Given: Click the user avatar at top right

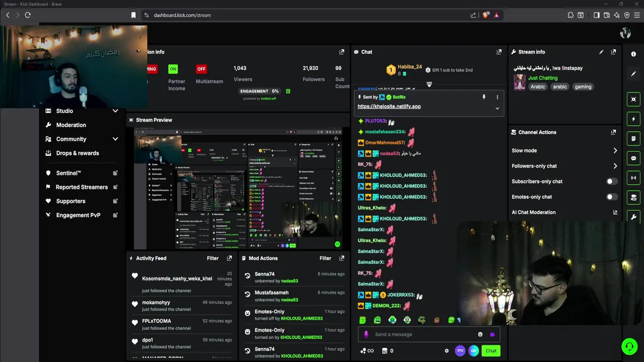Looking at the screenshot, I should pyautogui.click(x=625, y=33).
